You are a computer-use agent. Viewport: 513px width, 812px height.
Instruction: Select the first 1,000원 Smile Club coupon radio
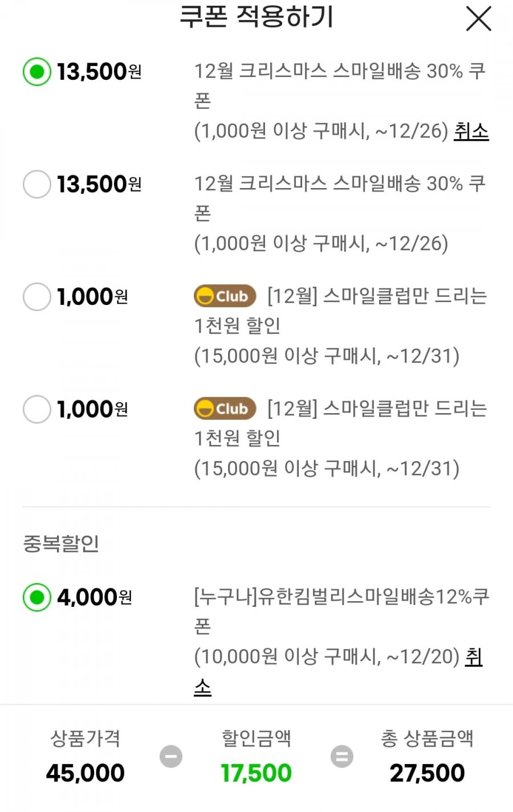pos(37,297)
